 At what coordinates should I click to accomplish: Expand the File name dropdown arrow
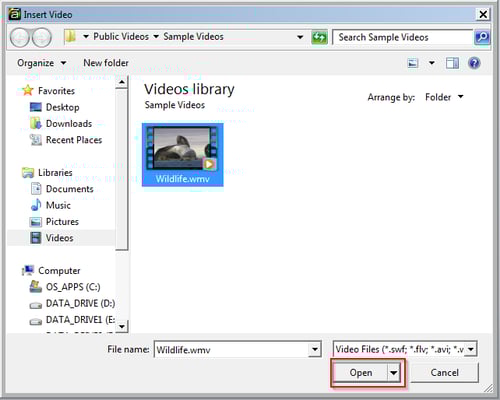pyautogui.click(x=314, y=349)
